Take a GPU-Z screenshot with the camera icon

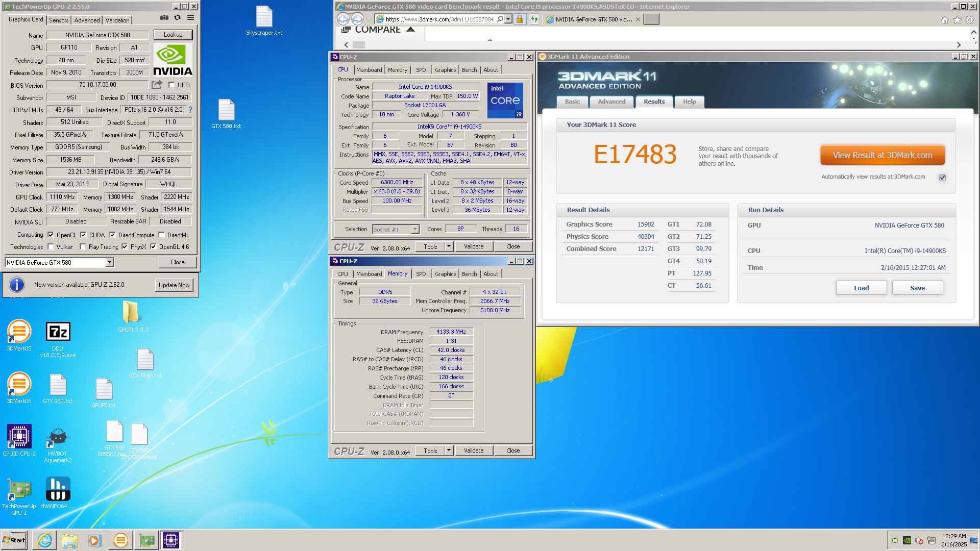[x=164, y=18]
